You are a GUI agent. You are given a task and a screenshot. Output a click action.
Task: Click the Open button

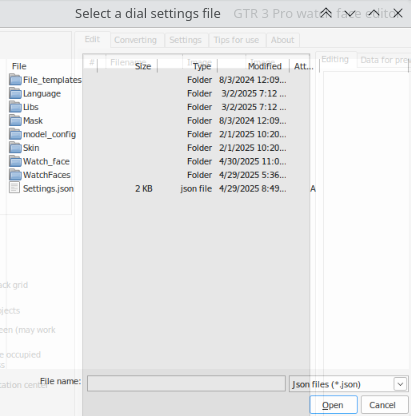333,405
